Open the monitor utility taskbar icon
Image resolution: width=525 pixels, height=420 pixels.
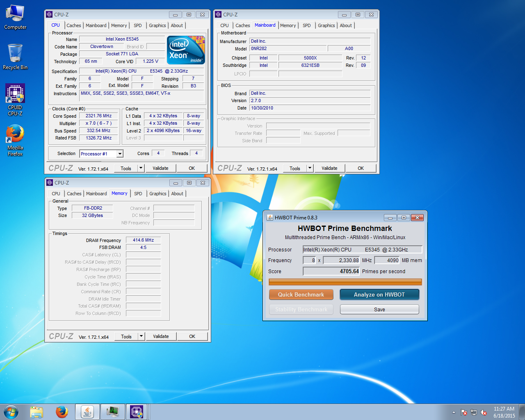coord(112,412)
